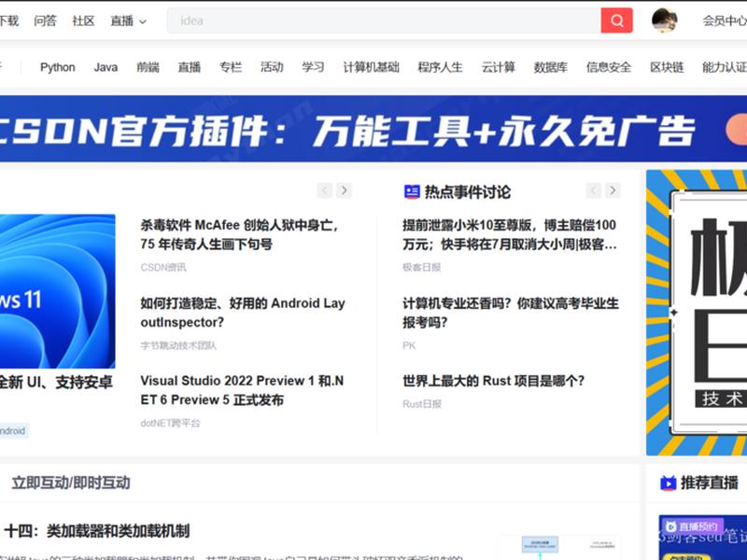Viewport: 747px width, 560px height.
Task: Go to next slide in headlines carousel
Action: click(344, 190)
